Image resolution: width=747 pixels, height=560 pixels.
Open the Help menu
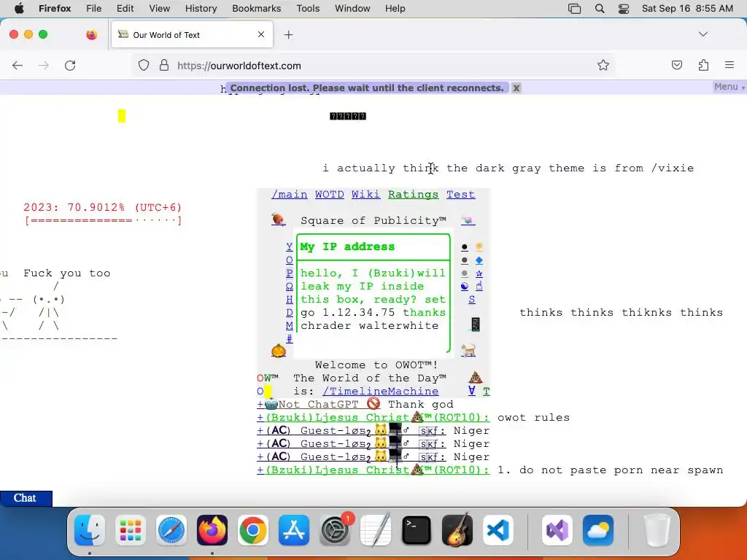(x=395, y=9)
